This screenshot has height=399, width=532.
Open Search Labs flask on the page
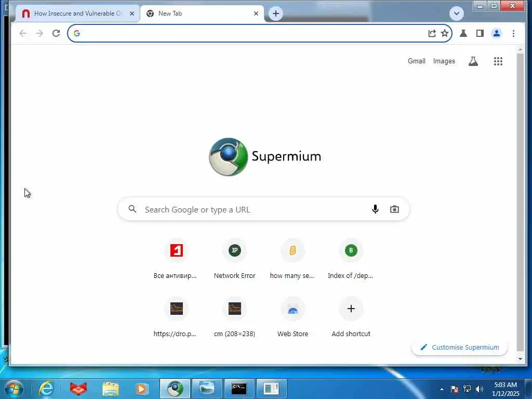coord(473,61)
